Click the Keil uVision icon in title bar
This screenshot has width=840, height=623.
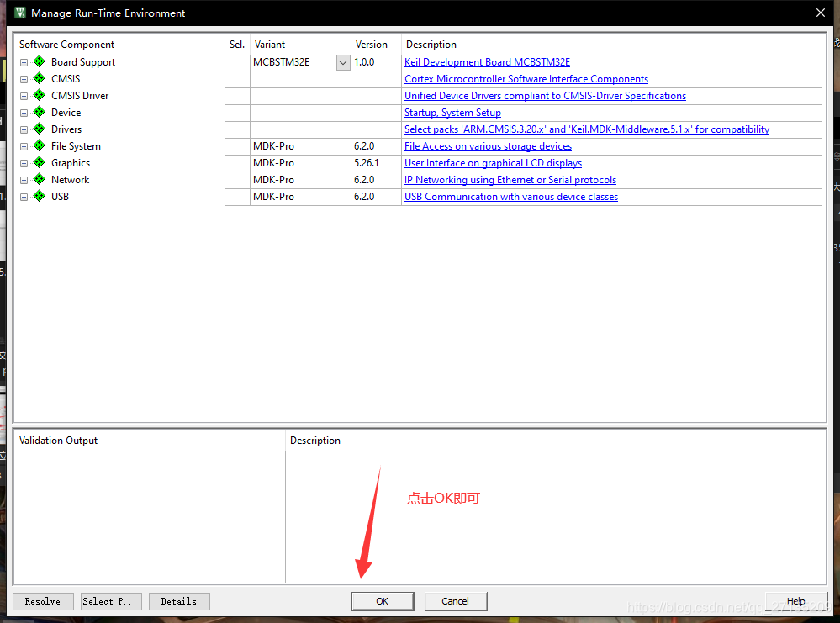click(x=20, y=13)
